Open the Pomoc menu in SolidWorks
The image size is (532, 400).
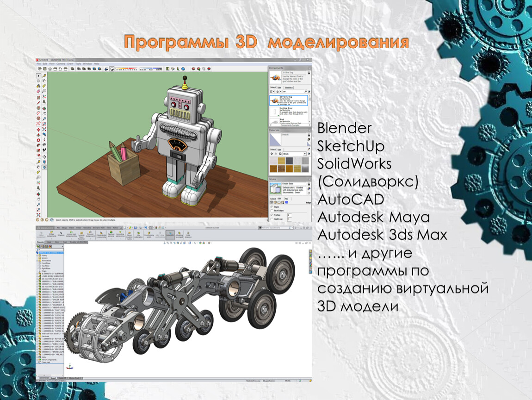[x=116, y=228]
